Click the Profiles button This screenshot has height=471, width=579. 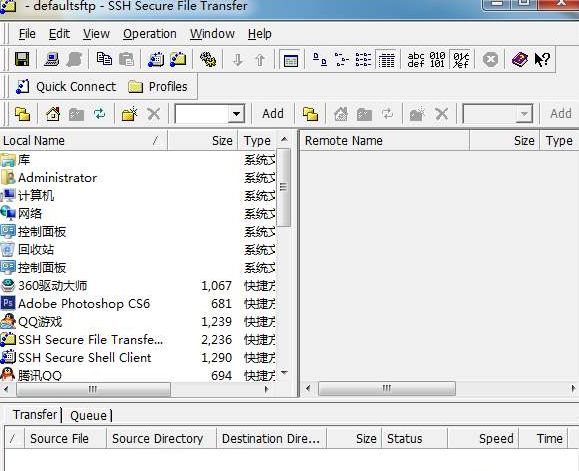point(158,87)
